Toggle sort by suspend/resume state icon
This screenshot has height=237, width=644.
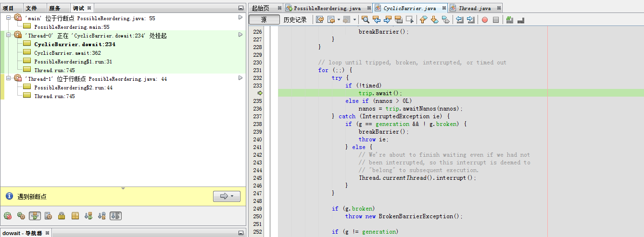point(88,216)
